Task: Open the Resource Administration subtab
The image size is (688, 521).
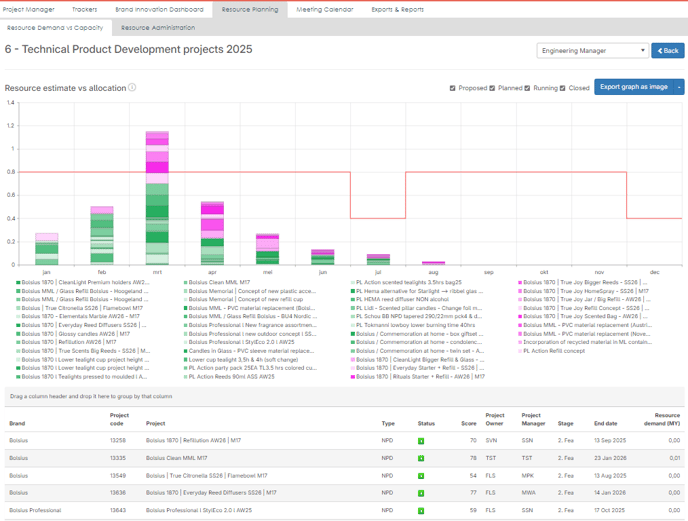Action: [158, 28]
